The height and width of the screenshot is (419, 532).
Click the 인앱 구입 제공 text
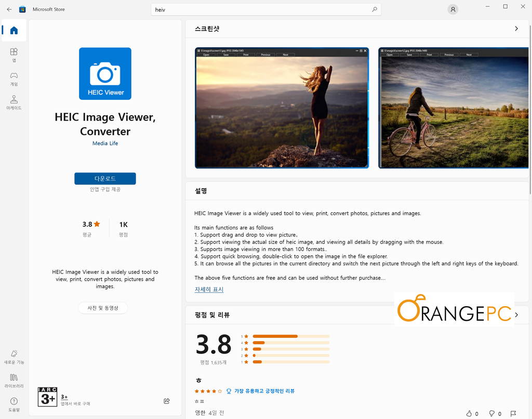click(105, 189)
